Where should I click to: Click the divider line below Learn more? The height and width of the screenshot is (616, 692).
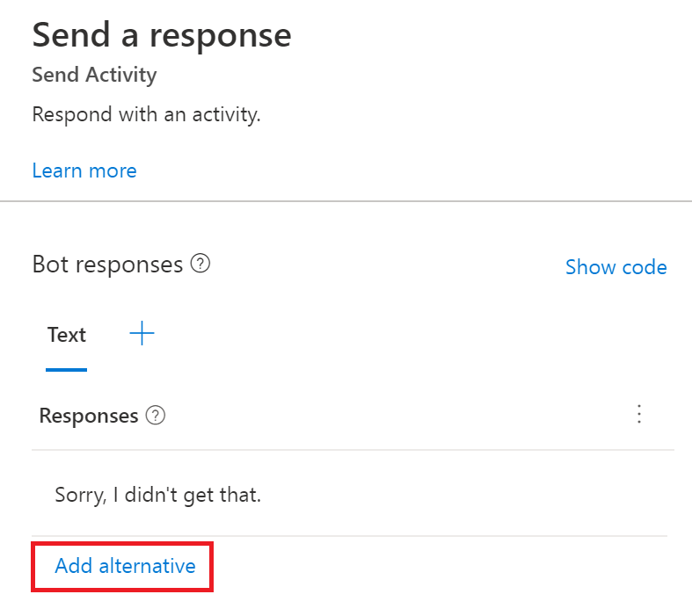coord(346,201)
